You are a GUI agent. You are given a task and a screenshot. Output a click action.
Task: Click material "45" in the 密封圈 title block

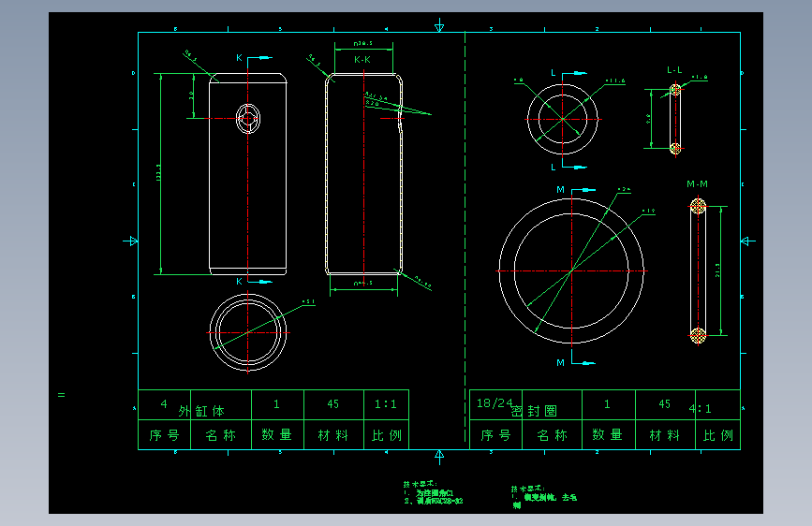(664, 403)
